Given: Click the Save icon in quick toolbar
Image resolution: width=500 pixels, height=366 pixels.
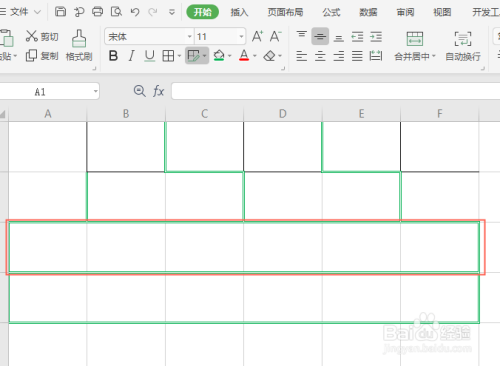Looking at the screenshot, I should click(60, 12).
